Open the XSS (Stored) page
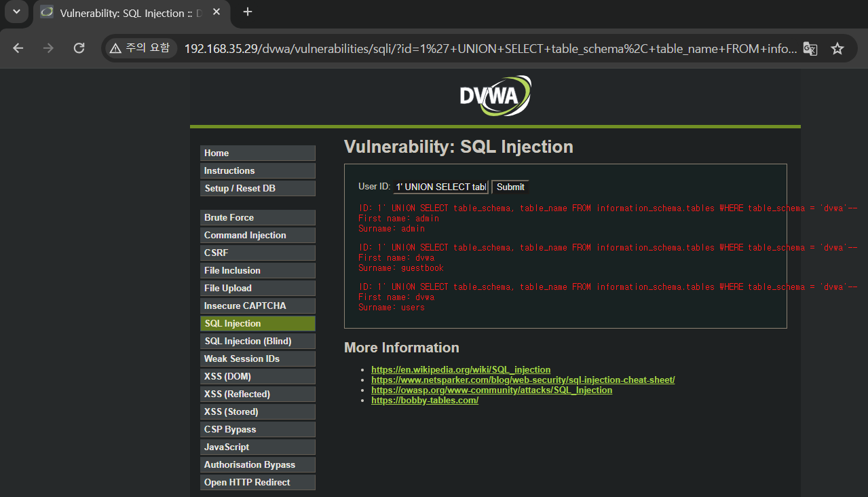 pyautogui.click(x=258, y=411)
